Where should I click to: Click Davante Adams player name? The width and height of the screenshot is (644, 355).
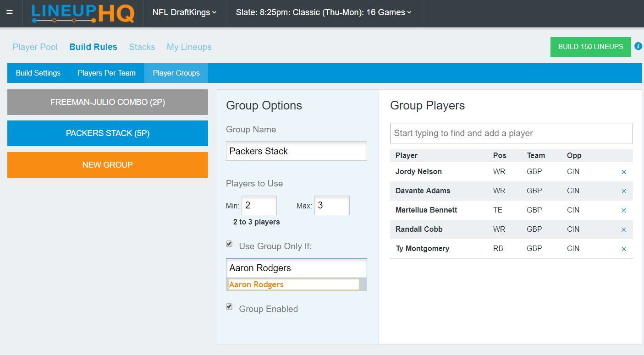point(423,191)
